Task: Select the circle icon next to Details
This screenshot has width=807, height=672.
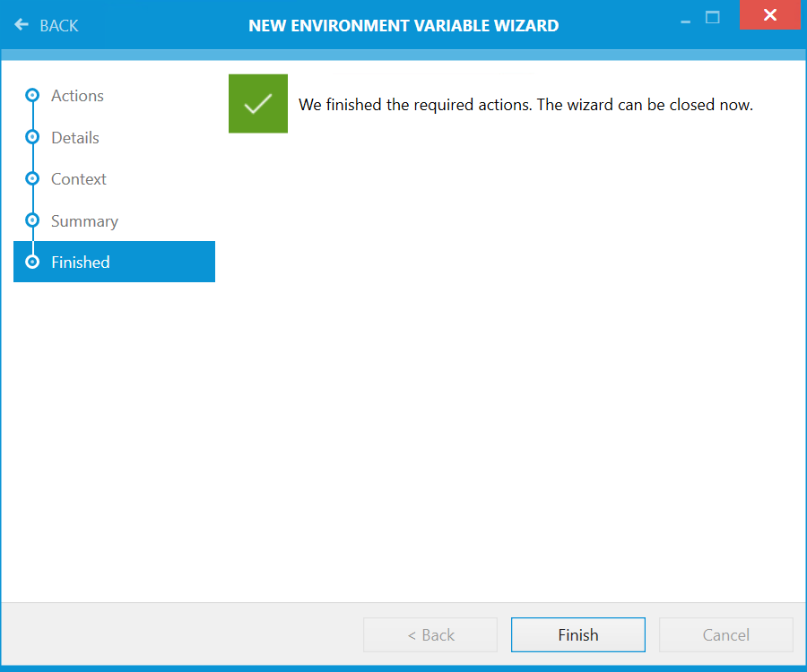Action: tap(32, 137)
